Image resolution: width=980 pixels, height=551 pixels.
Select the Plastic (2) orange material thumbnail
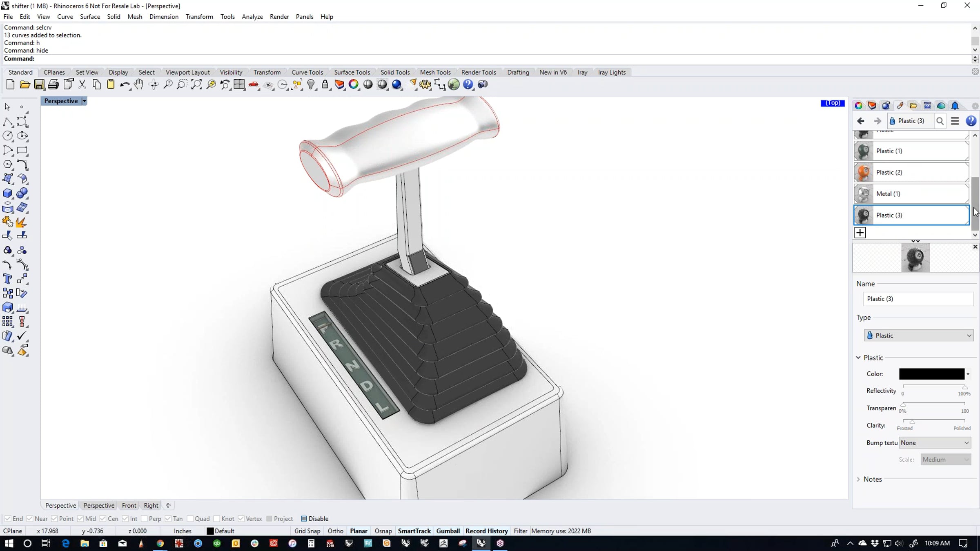pyautogui.click(x=863, y=173)
